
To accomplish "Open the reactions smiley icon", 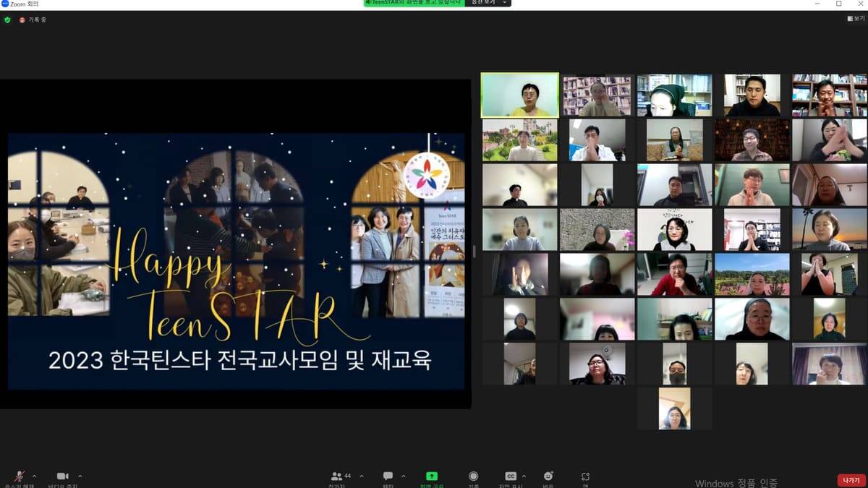I will point(548,476).
